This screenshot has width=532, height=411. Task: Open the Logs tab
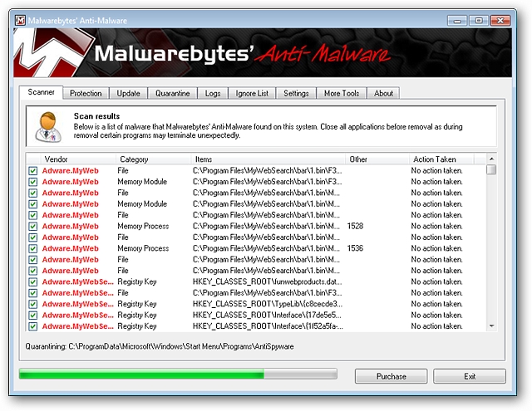pyautogui.click(x=213, y=94)
